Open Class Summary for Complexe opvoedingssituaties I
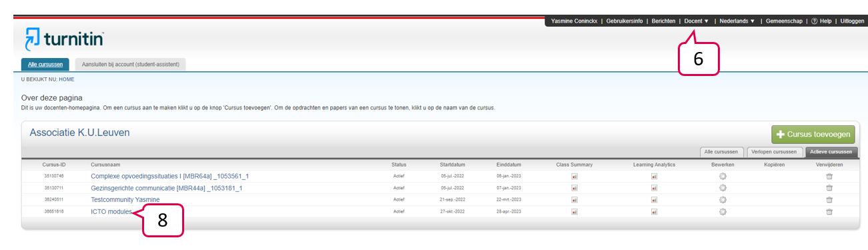The width and height of the screenshot is (868, 250). click(x=574, y=177)
